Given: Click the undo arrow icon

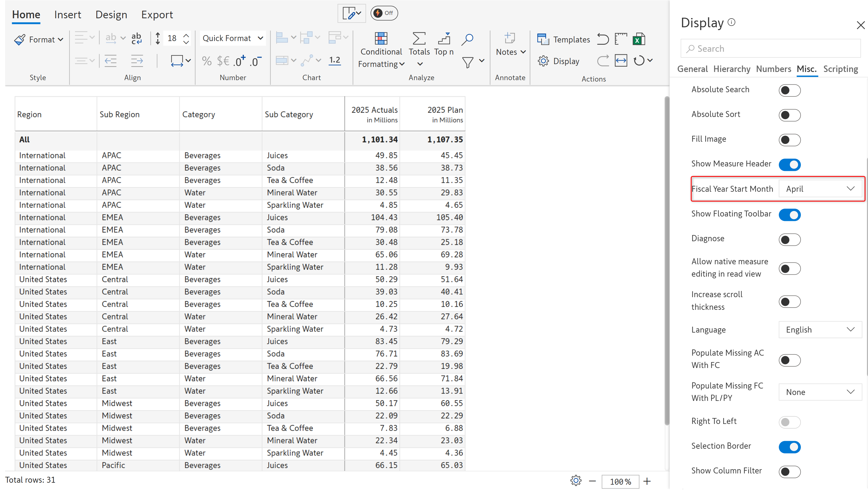Looking at the screenshot, I should pyautogui.click(x=603, y=39).
